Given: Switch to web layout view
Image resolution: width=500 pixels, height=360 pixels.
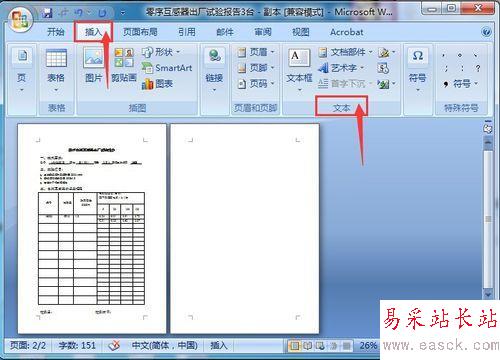Looking at the screenshot, I should click(x=320, y=346).
